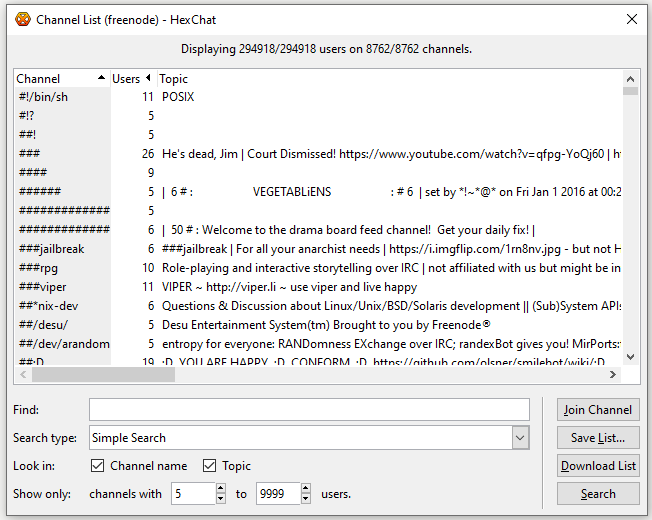Close the Channel List window

tap(632, 19)
